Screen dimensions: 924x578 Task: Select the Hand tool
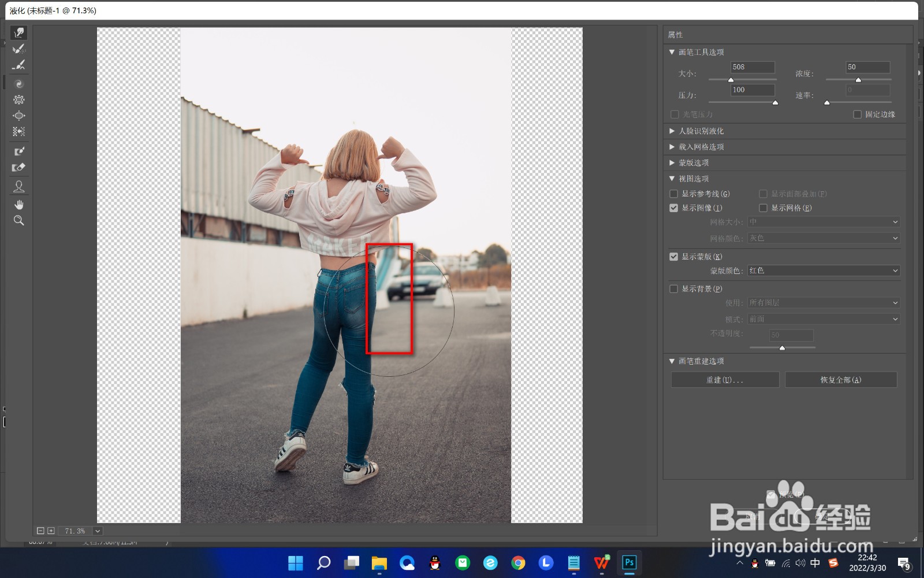pos(18,205)
